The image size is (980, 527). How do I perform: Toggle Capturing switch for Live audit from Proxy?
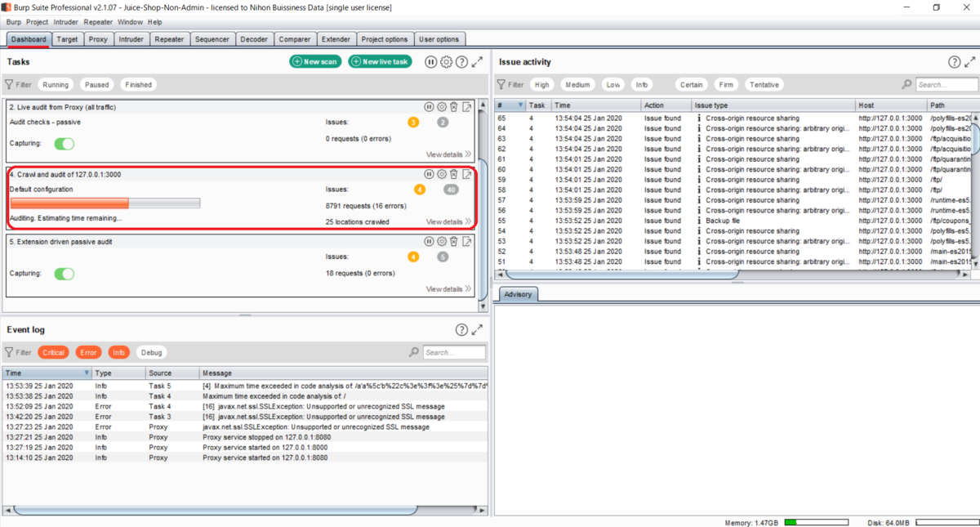pyautogui.click(x=64, y=144)
